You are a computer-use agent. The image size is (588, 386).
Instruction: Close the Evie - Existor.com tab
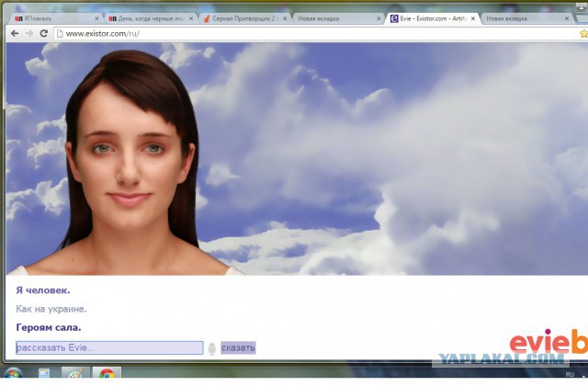tap(473, 18)
